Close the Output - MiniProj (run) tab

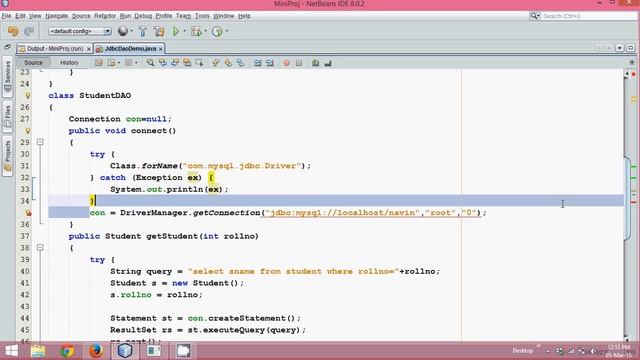tap(89, 49)
